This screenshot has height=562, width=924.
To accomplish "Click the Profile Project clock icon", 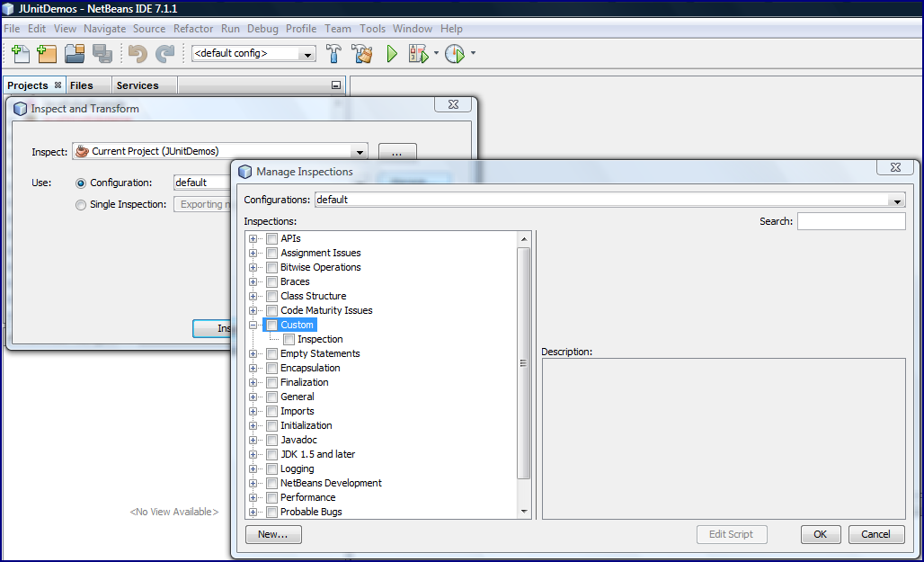I will pyautogui.click(x=455, y=54).
